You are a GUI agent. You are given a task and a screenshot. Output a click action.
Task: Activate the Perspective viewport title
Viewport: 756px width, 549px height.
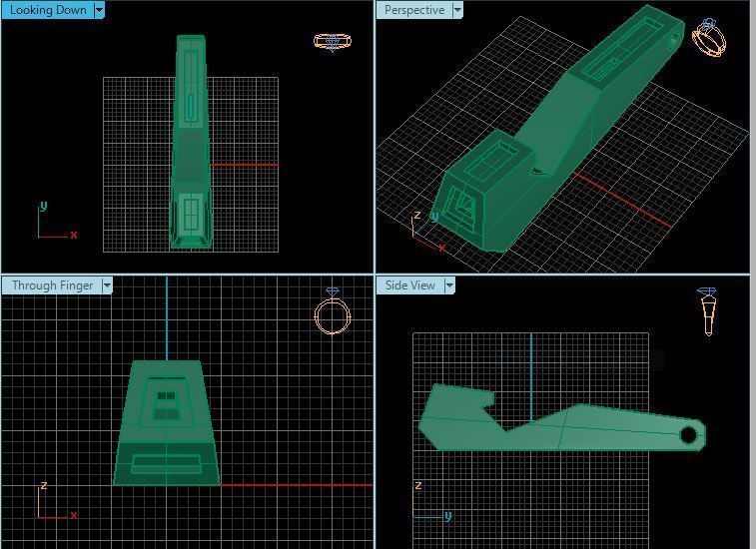coord(414,10)
